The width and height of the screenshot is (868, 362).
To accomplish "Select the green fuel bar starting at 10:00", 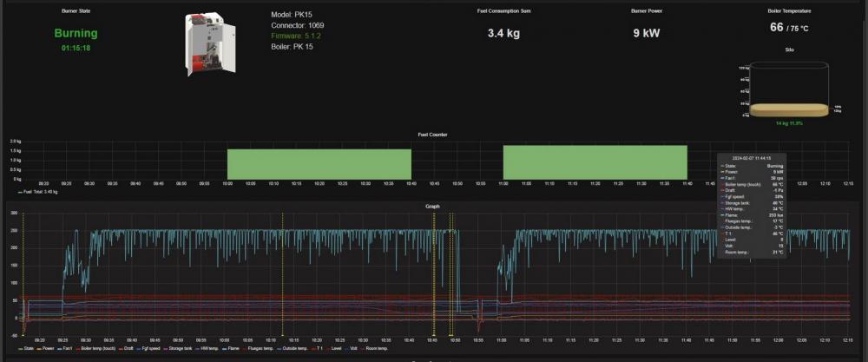I will pos(319,164).
